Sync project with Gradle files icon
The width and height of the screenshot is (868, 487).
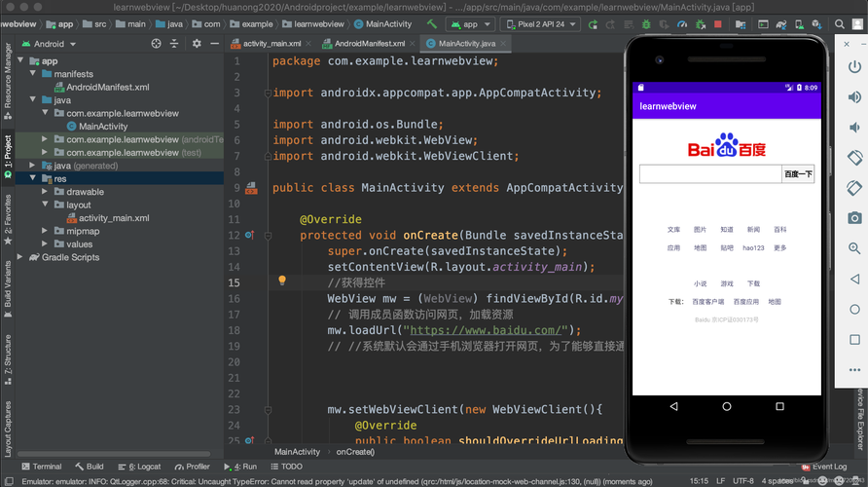click(x=781, y=24)
